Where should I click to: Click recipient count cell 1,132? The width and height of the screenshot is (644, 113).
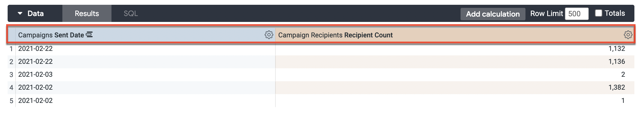coord(616,49)
